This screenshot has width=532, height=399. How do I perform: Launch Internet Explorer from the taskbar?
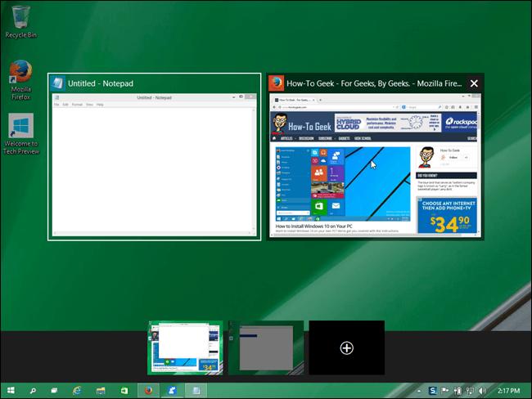79,390
